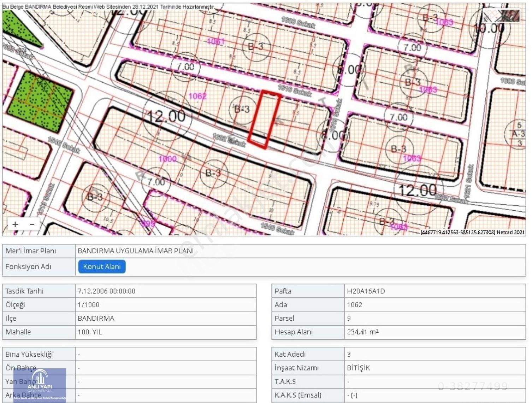Viewport: 532px width, 403px height.
Task: Click the Konut Alanı button
Action: click(x=102, y=267)
